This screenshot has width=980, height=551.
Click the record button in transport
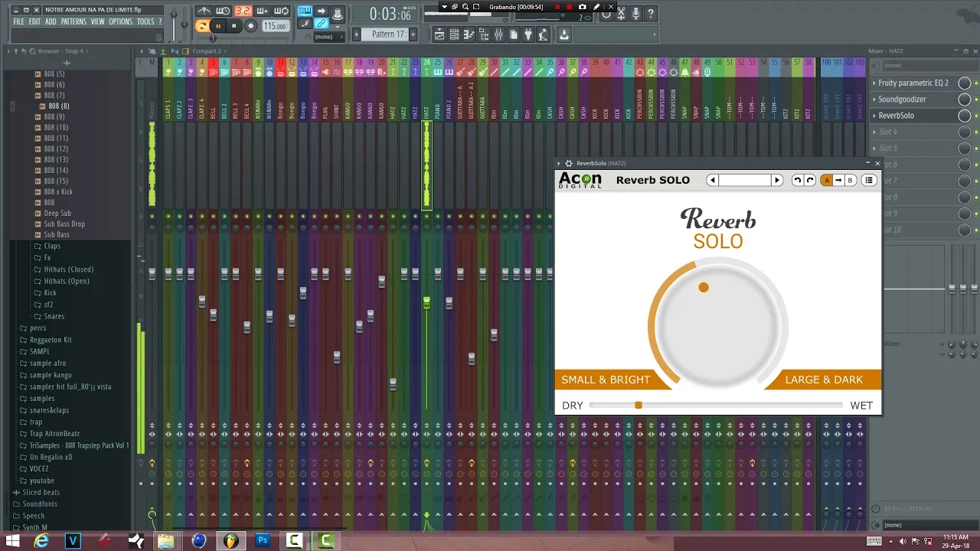[250, 26]
